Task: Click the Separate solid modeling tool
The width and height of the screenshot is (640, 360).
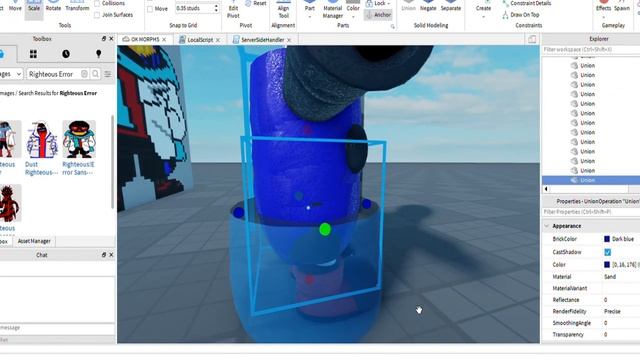Action: pyautogui.click(x=451, y=6)
